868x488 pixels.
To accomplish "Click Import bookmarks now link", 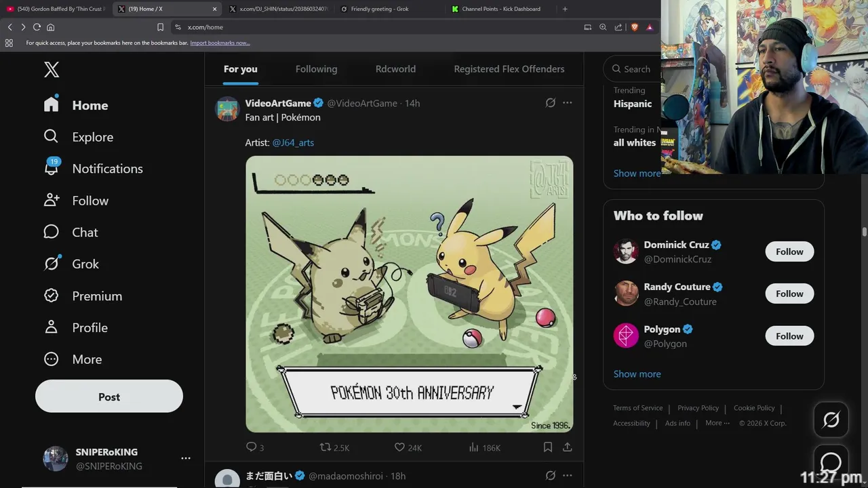I will click(220, 43).
